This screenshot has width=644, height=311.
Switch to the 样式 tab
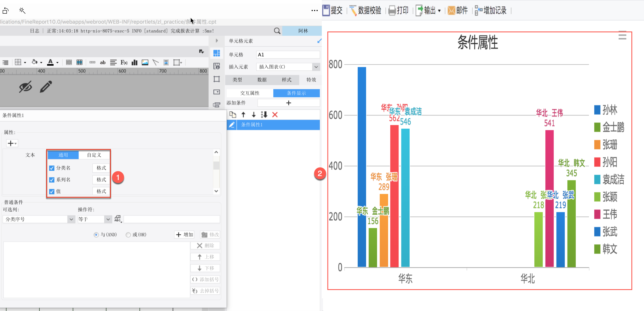coord(287,80)
